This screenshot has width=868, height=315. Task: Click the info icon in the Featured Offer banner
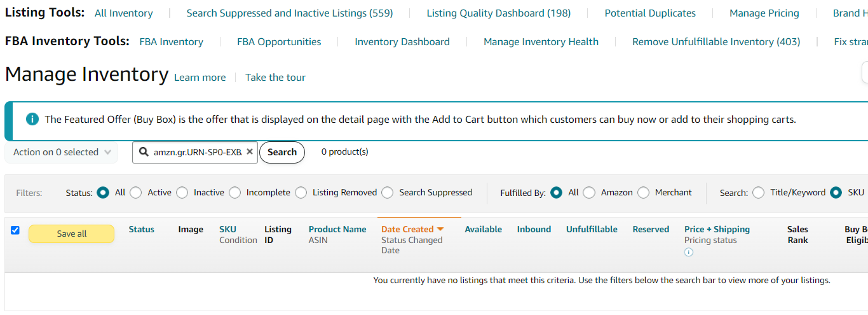(32, 120)
